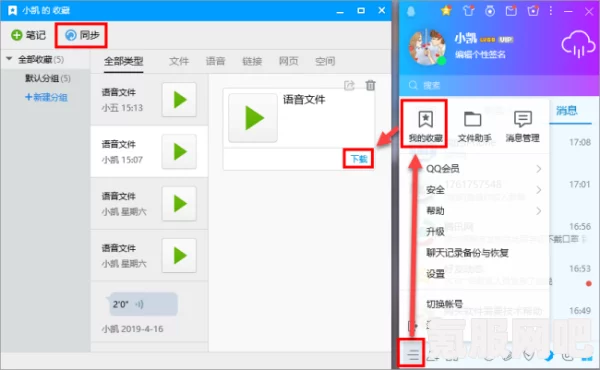Open the cloud weather icon

(578, 45)
